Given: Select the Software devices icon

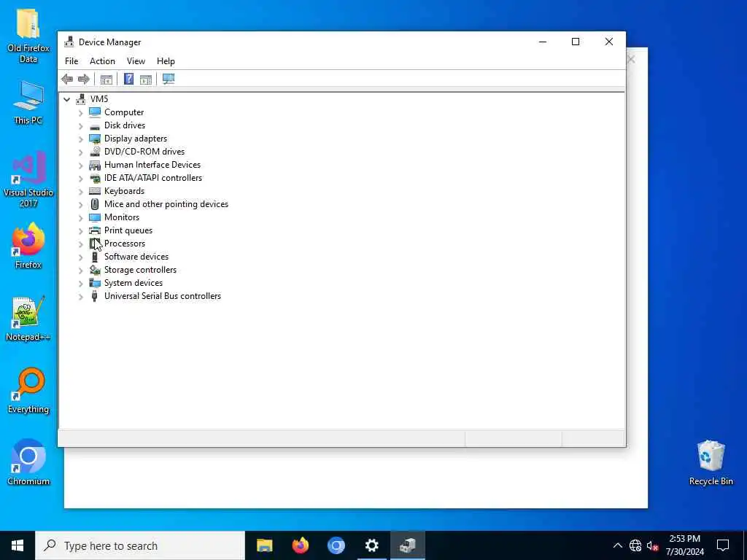Looking at the screenshot, I should pyautogui.click(x=95, y=257).
